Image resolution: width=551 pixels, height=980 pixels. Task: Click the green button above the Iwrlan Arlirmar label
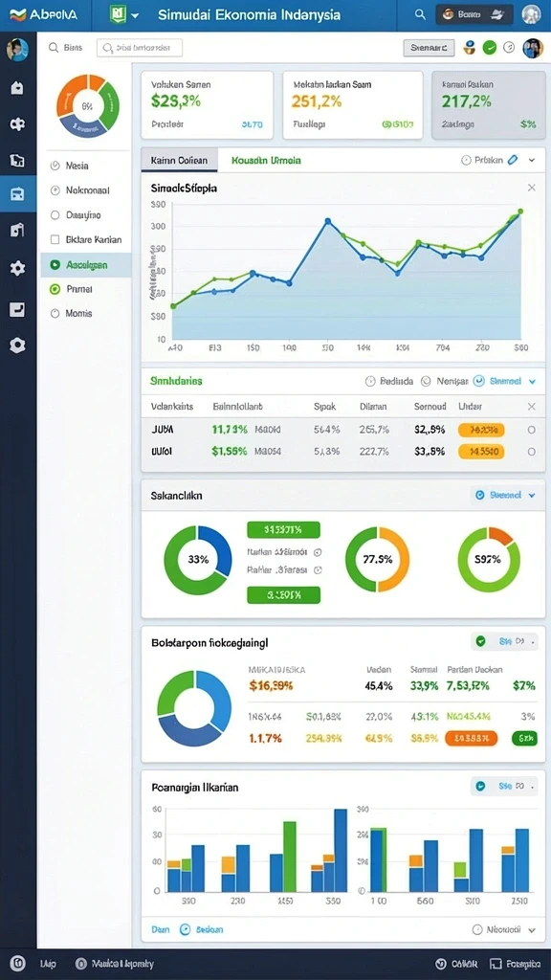click(283, 530)
